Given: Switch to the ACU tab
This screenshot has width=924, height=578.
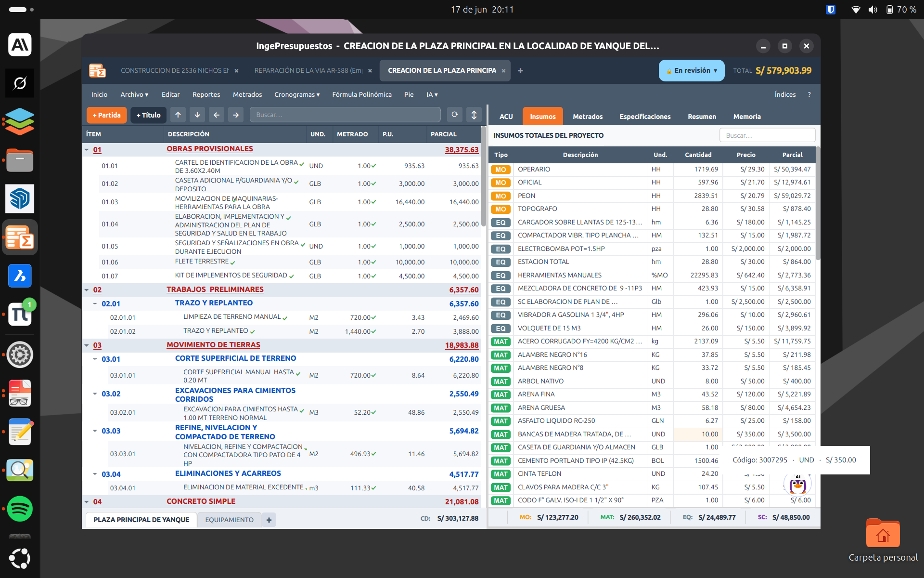Looking at the screenshot, I should 506,117.
